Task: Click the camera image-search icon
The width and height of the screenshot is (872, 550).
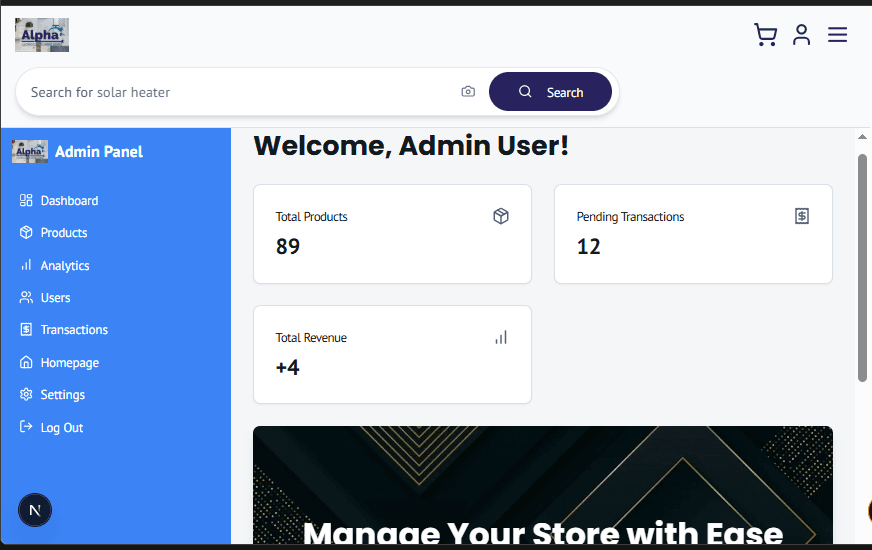Action: [468, 92]
